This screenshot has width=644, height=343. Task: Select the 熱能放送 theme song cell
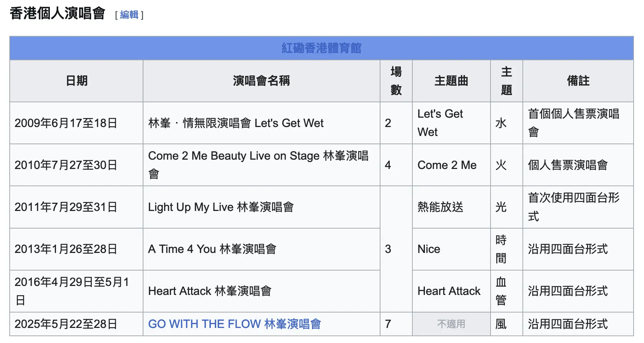[451, 207]
